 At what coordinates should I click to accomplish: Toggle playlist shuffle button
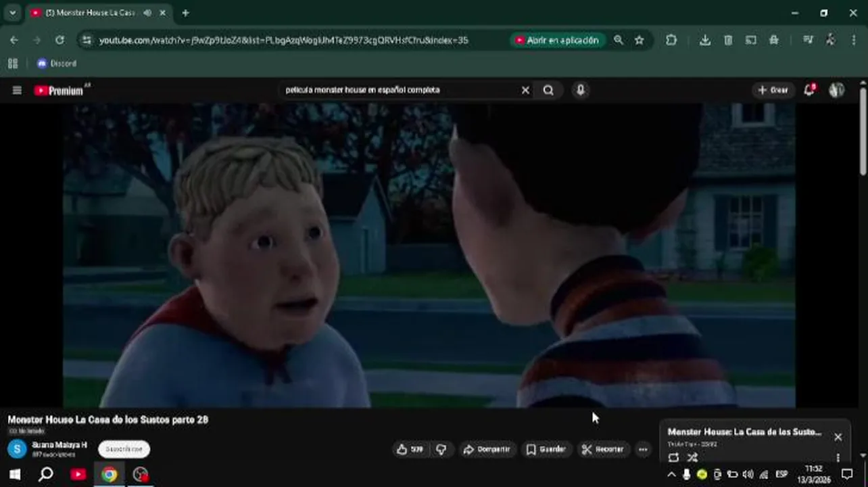click(x=692, y=458)
